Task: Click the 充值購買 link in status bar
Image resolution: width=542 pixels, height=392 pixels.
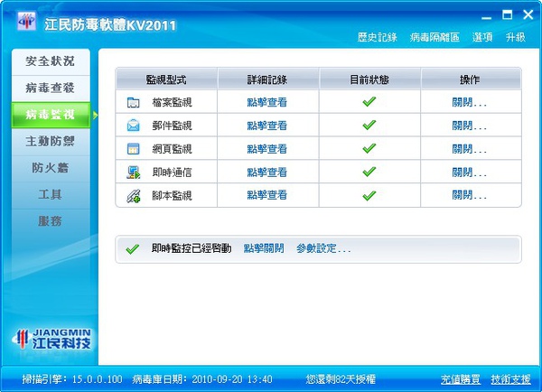Action: [x=461, y=379]
